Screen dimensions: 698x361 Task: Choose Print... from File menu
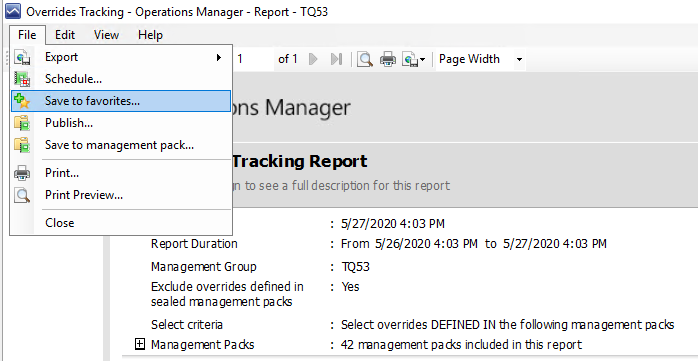[121, 173]
